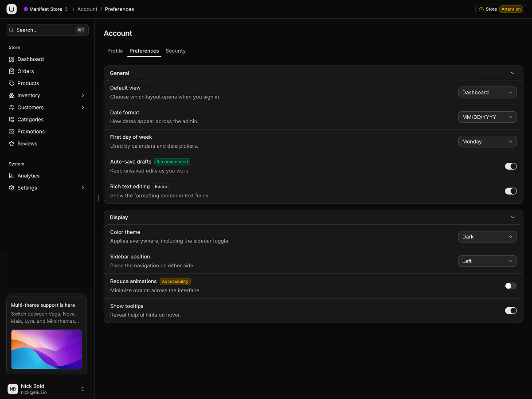The image size is (532, 399).
Task: Click the NB user avatar
Action: [13, 389]
